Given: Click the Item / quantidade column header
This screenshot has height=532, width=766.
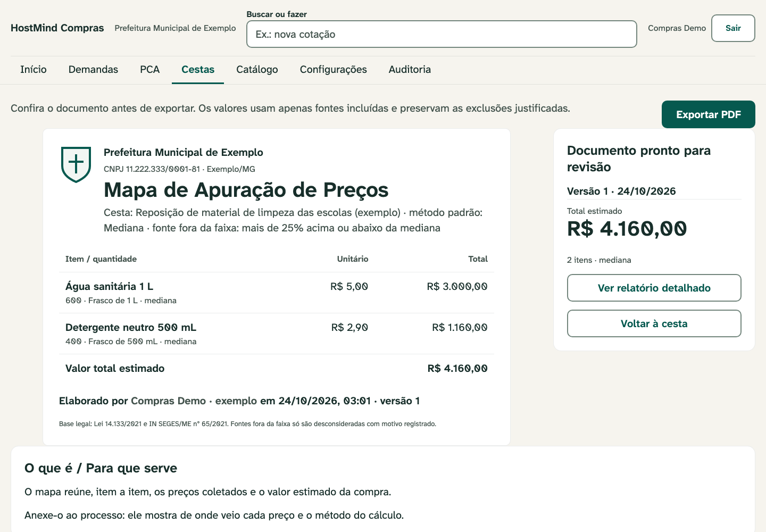Looking at the screenshot, I should click(101, 259).
